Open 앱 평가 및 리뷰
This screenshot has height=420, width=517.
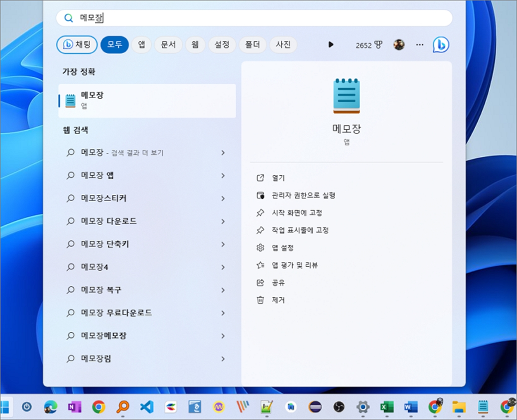294,265
